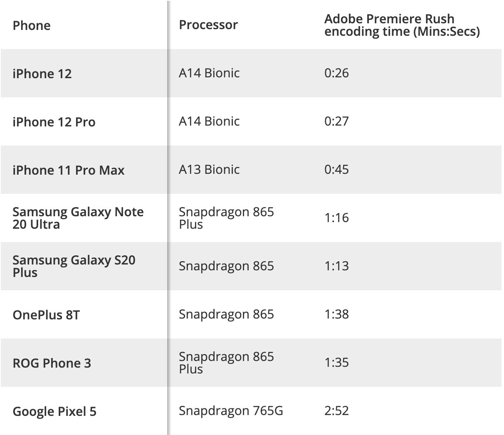504x435 pixels.
Task: Click the Samsung Galaxy S20 Plus cell
Action: coord(74,266)
